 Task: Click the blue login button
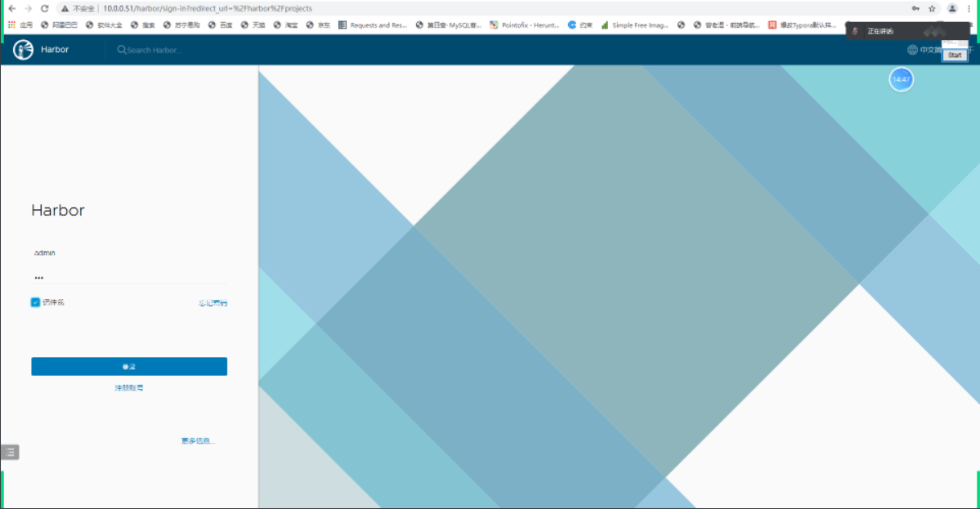(x=129, y=367)
